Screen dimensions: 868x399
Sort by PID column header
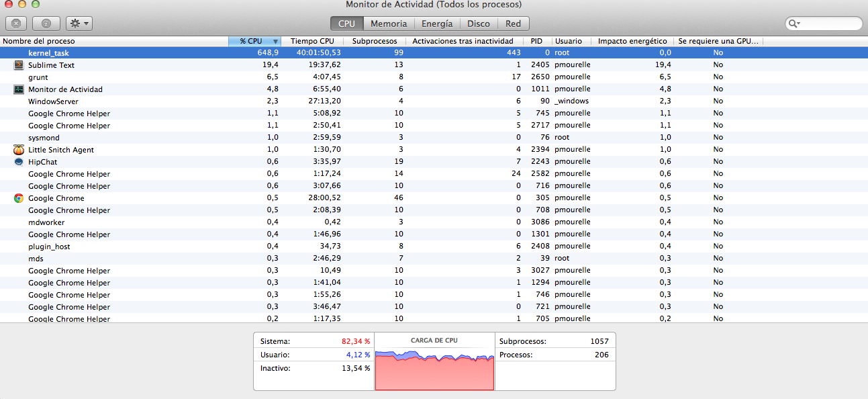click(536, 42)
